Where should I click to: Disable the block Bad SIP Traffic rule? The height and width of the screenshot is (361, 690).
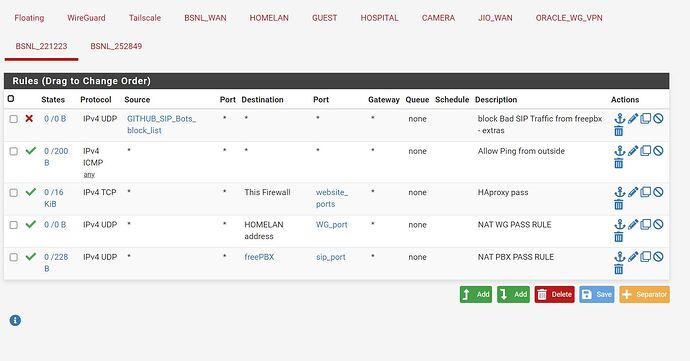pos(658,118)
